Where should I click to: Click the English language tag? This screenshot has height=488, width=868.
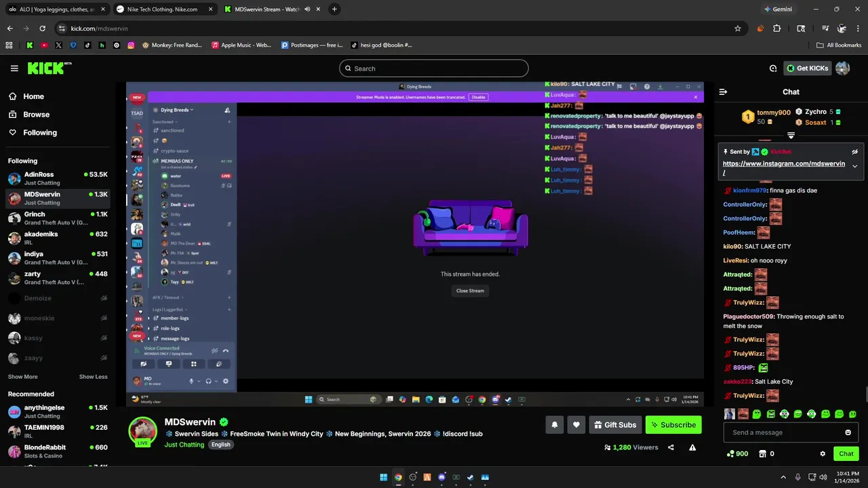point(220,445)
